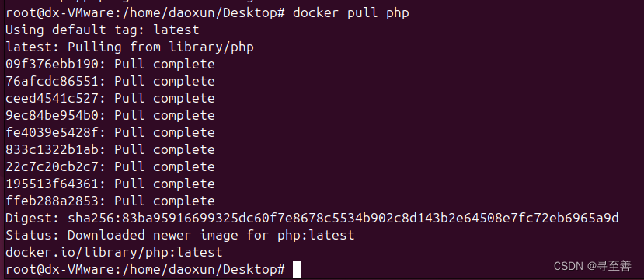
Task: Click the top root@dx-VMware prompt path
Action: point(145,13)
